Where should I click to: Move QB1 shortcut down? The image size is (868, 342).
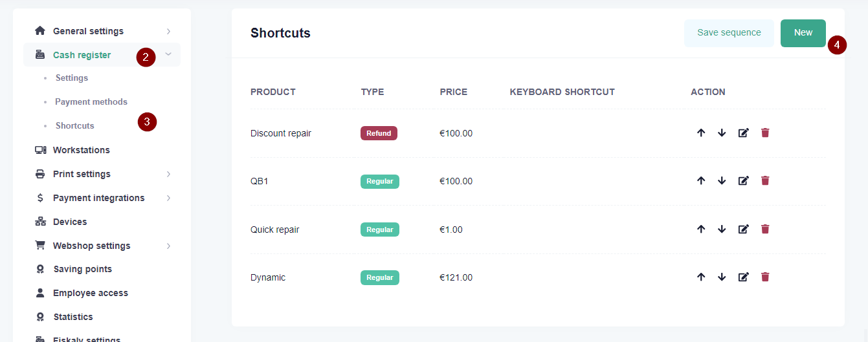722,180
